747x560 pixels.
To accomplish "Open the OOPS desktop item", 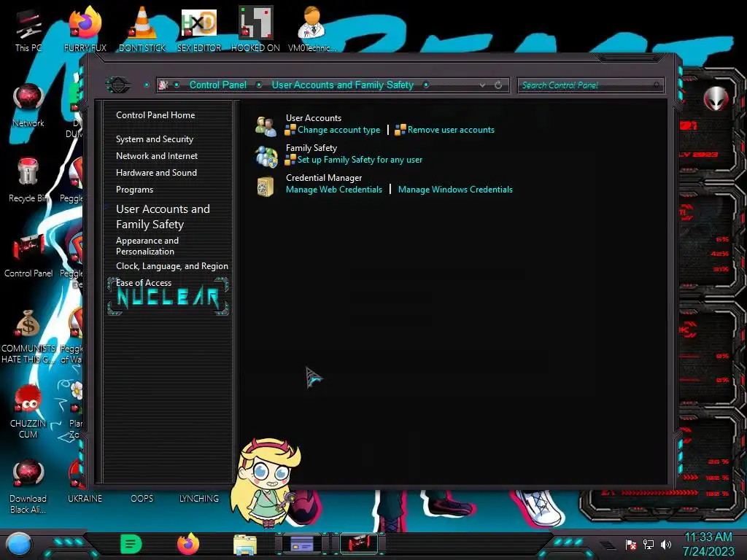I will 142,498.
